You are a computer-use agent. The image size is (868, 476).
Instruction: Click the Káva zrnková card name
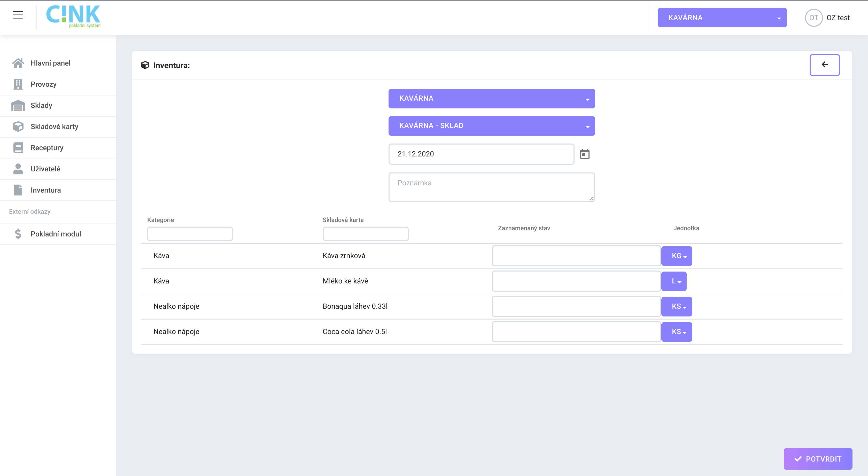click(x=344, y=256)
